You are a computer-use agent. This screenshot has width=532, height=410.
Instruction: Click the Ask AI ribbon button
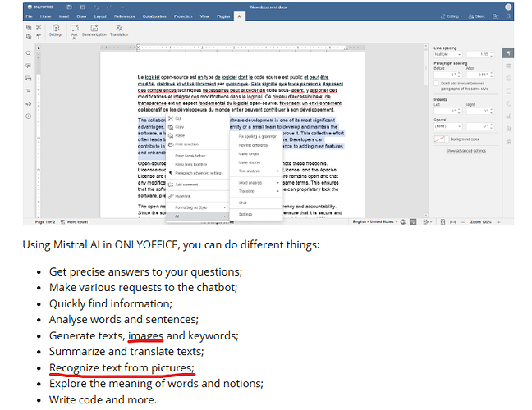(75, 31)
